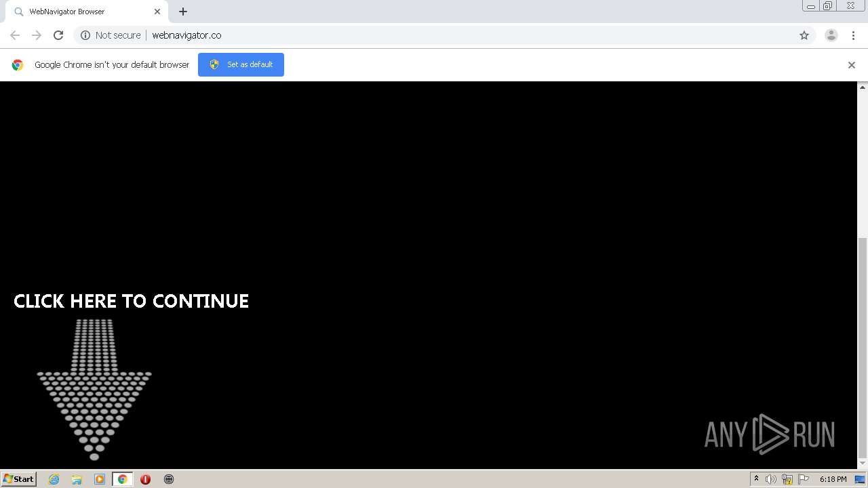Open Windows Media Player from taskbar
The height and width of the screenshot is (488, 868).
(100, 479)
